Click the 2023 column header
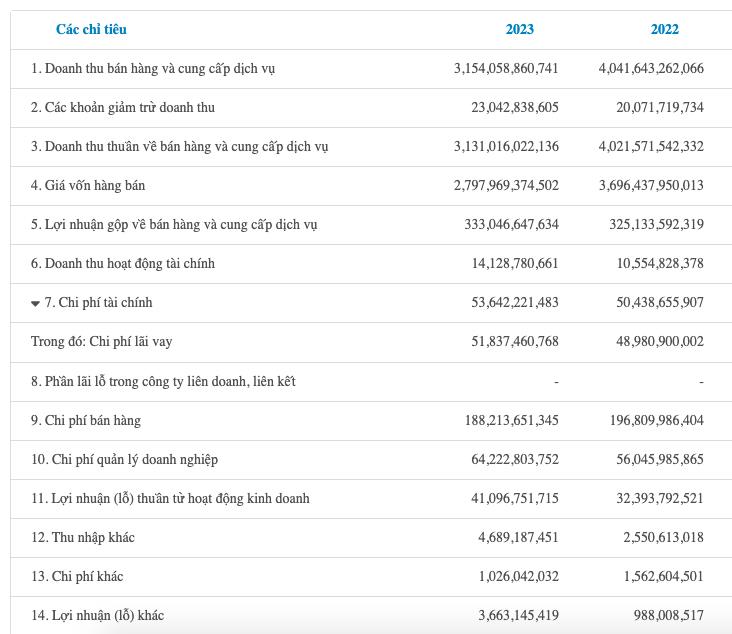732x634 pixels. pyautogui.click(x=519, y=29)
